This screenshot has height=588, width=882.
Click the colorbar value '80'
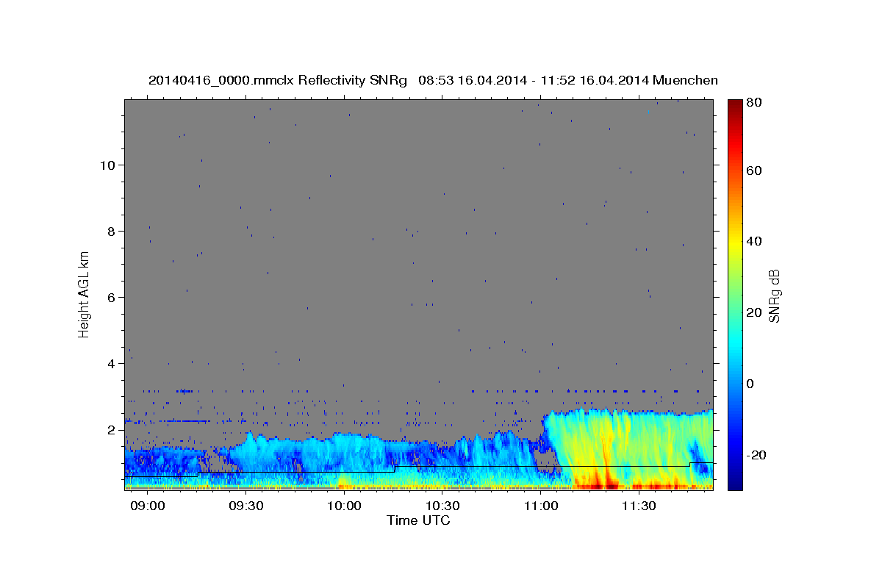[x=754, y=102]
